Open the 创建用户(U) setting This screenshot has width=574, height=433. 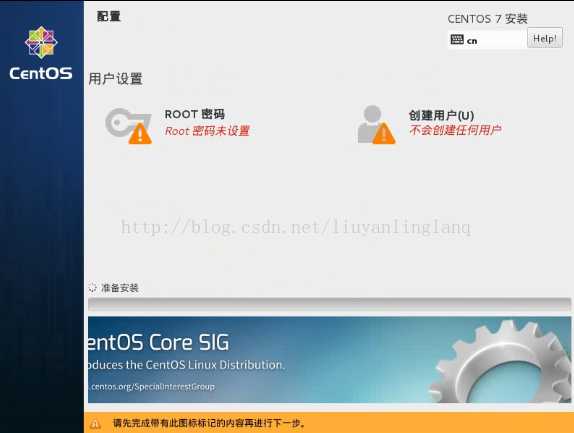441,115
